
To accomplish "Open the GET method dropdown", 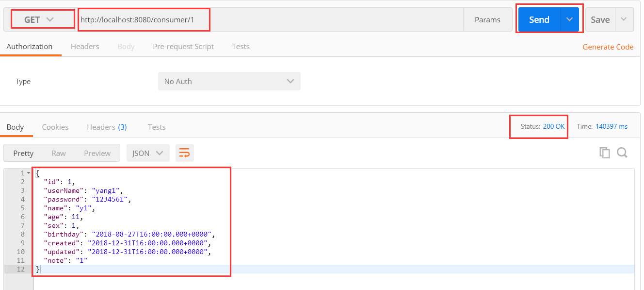I will pos(39,20).
